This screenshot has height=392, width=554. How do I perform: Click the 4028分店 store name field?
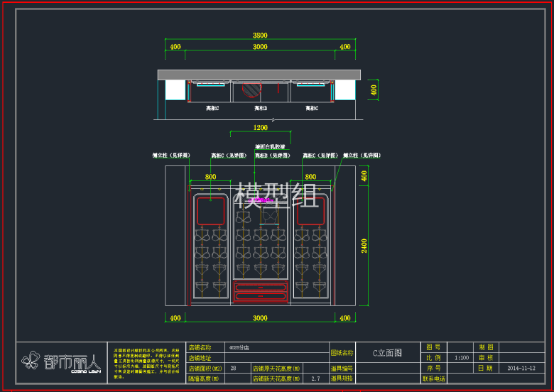click(239, 348)
